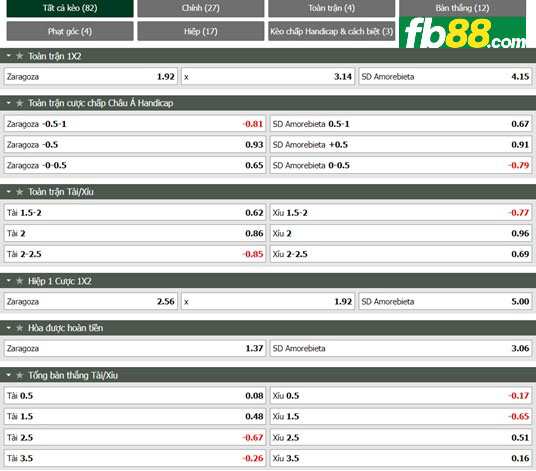Select Xỉu 2 odds 0.96
The width and height of the screenshot is (536, 471).
[401, 233]
